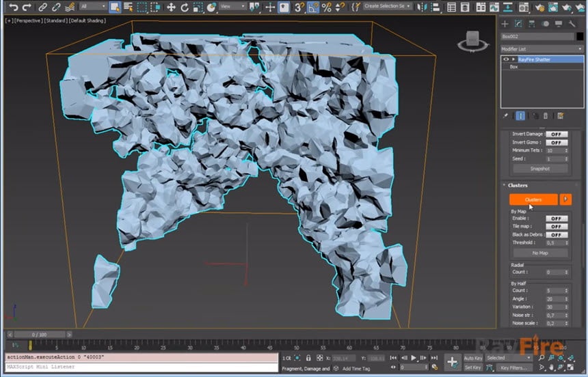Image resolution: width=588 pixels, height=377 pixels.
Task: Click the Undo arrow icon
Action: point(14,7)
